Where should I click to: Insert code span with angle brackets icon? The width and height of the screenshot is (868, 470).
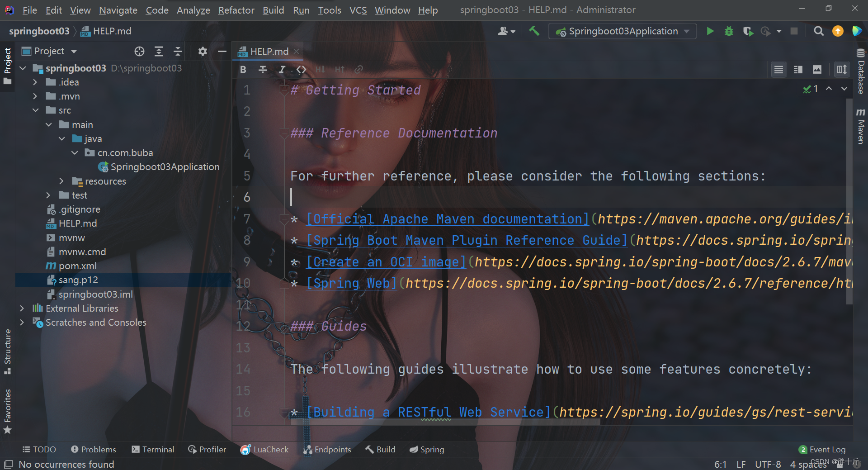[x=301, y=69]
